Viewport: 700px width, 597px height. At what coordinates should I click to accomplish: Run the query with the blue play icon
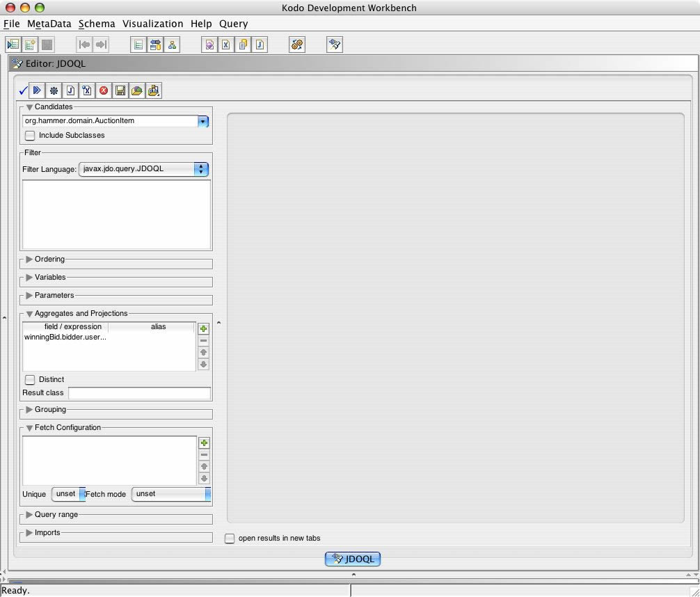tap(38, 90)
